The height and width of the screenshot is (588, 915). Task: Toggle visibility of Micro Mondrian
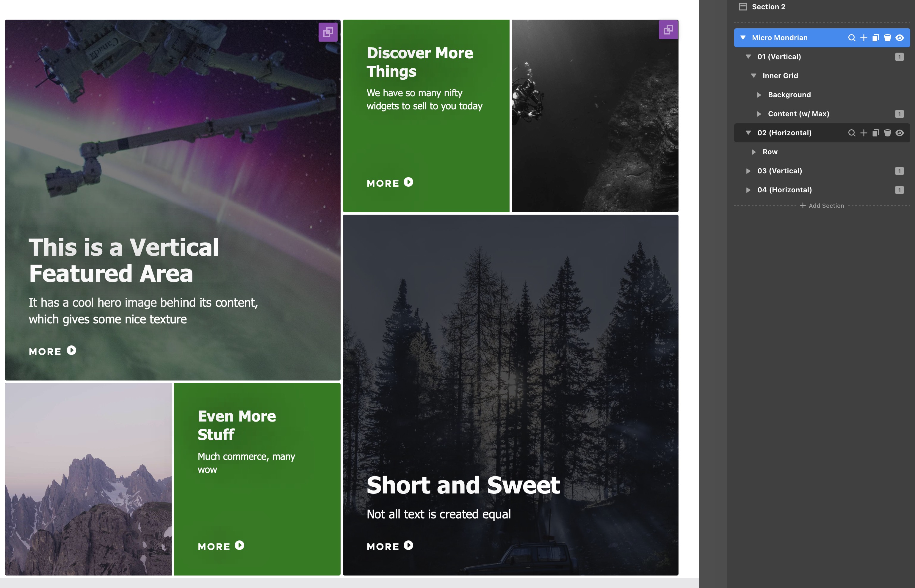click(900, 38)
